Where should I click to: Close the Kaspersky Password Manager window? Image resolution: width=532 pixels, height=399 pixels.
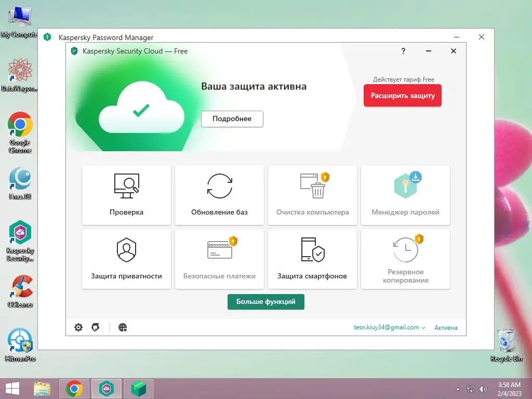coord(482,37)
